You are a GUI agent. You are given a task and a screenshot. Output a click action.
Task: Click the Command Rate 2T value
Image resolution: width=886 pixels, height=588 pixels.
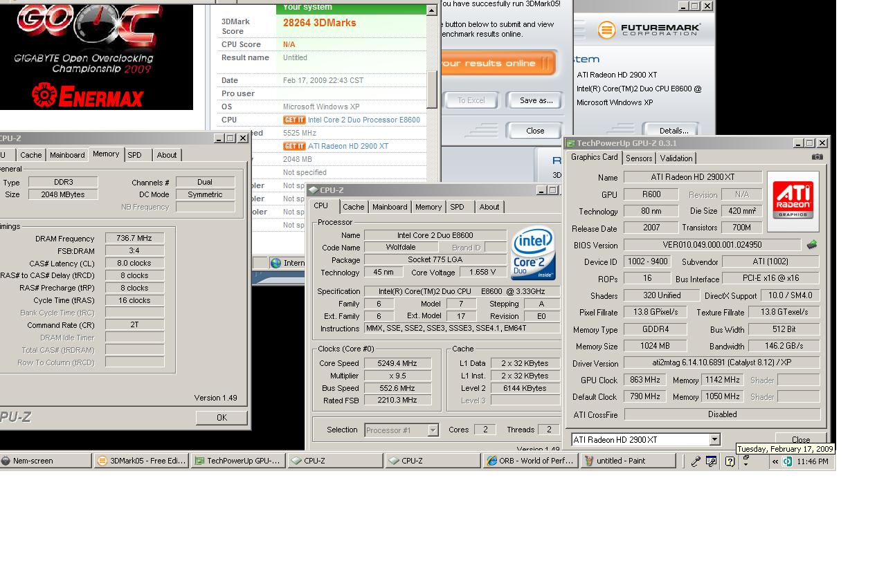click(x=134, y=325)
